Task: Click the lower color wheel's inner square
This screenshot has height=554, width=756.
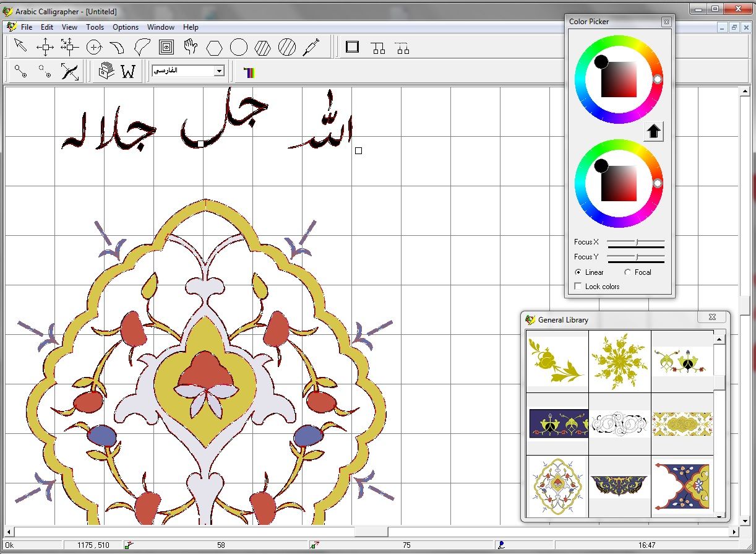Action: [619, 183]
